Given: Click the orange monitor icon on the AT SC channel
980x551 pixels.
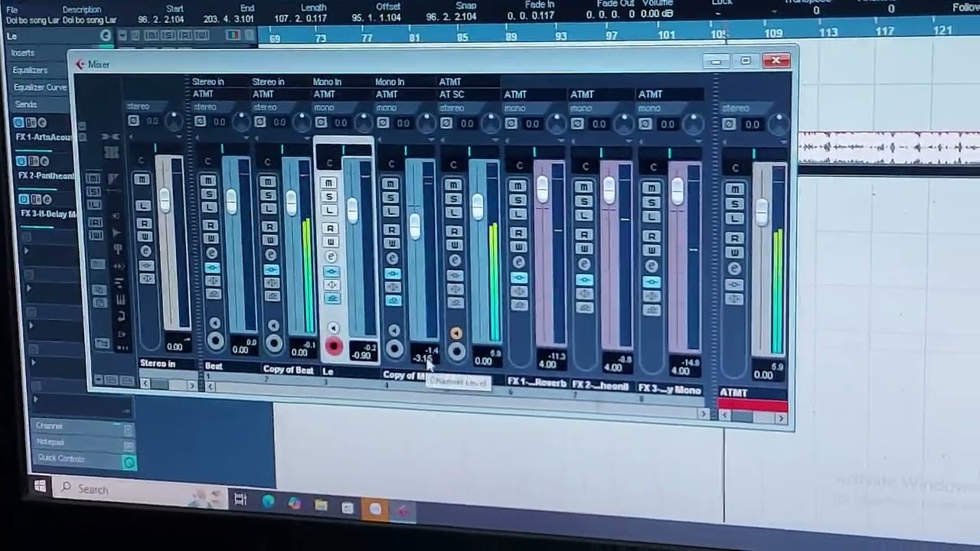Looking at the screenshot, I should pyautogui.click(x=456, y=333).
